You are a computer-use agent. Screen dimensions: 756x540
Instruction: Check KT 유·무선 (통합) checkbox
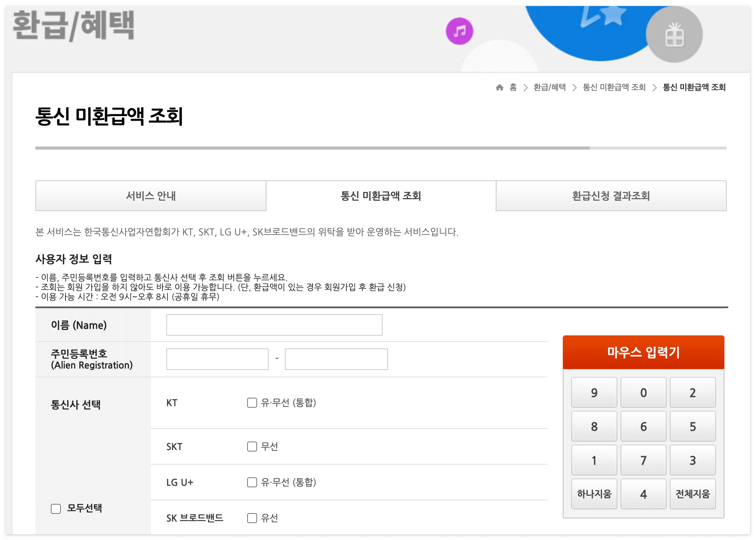(x=252, y=403)
